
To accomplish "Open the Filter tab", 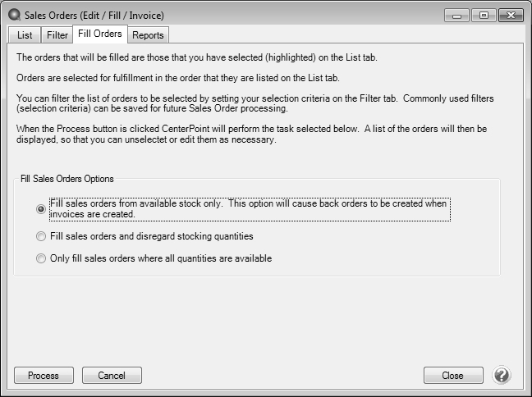I will point(57,35).
